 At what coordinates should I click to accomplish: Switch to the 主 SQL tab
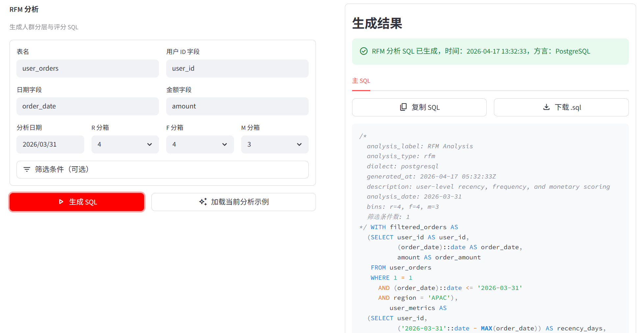[361, 81]
